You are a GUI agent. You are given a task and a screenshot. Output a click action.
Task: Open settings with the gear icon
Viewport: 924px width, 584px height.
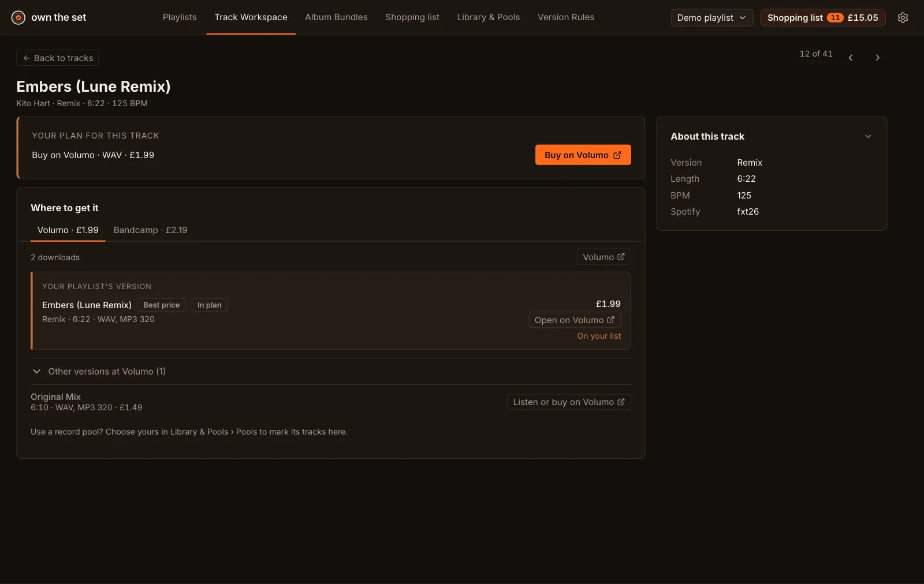[903, 18]
